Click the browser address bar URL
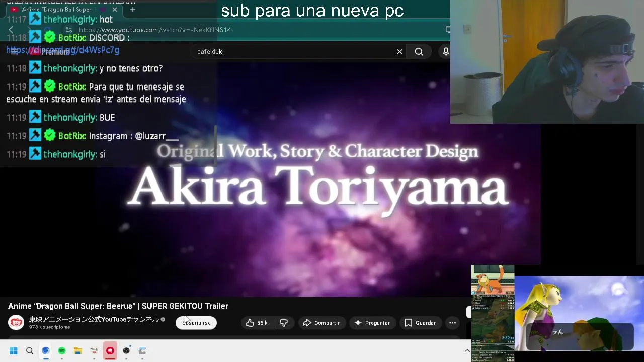The width and height of the screenshot is (644, 362). click(154, 30)
